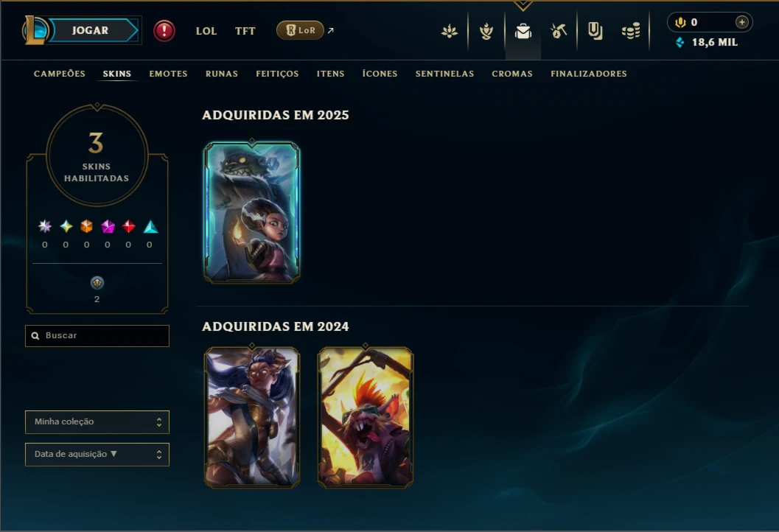
Task: Select the TFT menu item
Action: pos(245,31)
